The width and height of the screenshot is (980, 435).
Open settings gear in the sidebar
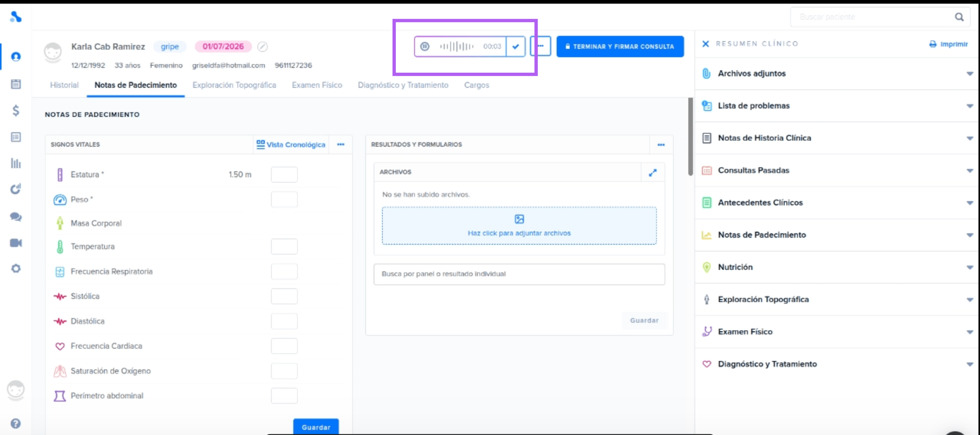point(16,268)
